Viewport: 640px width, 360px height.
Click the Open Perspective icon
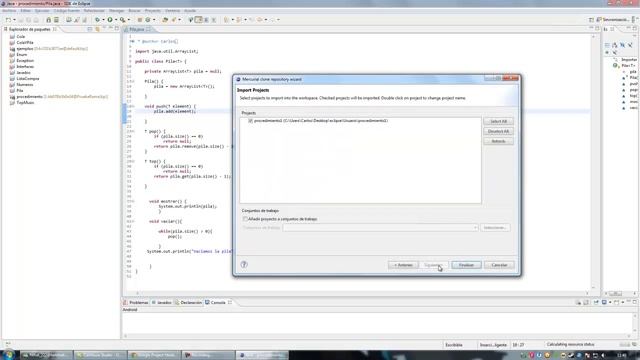coord(591,20)
